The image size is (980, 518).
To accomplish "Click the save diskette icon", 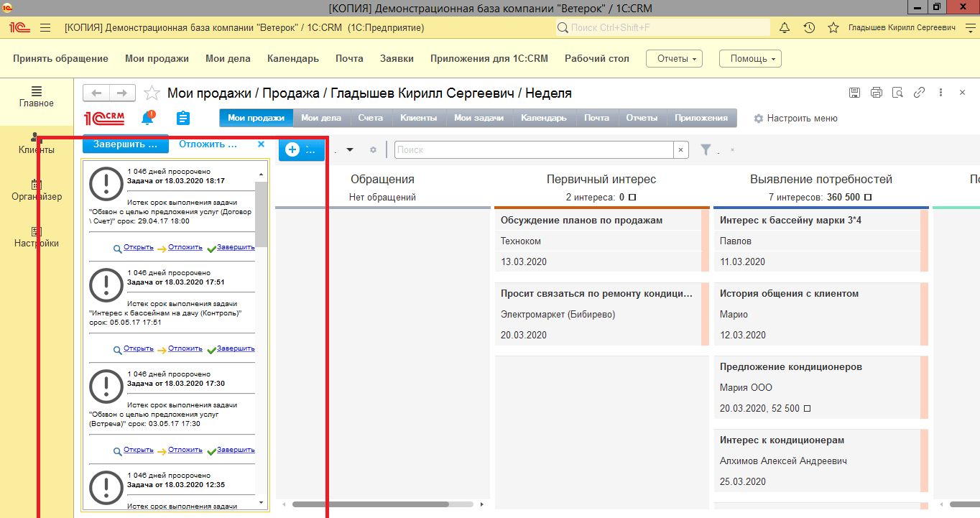I will tap(855, 93).
